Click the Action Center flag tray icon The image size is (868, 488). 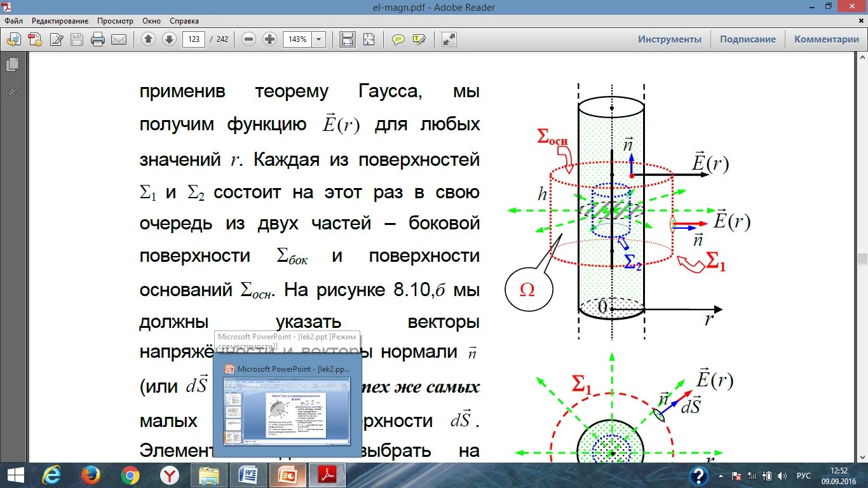[737, 475]
